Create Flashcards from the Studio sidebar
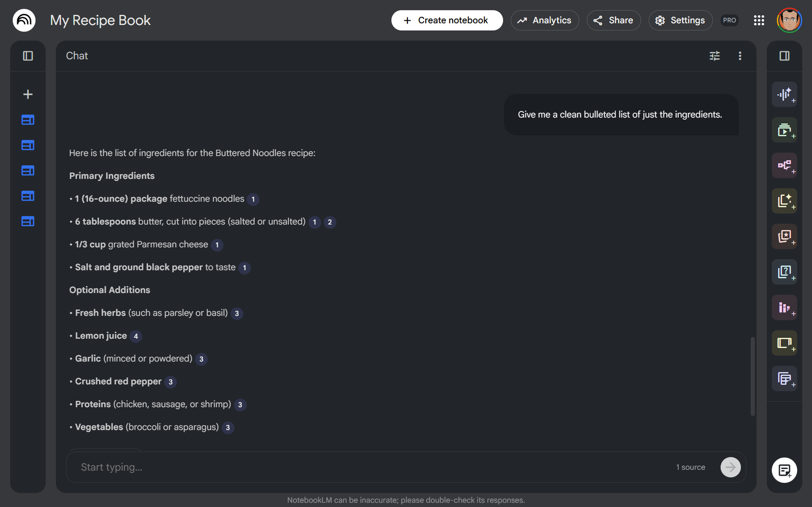Image resolution: width=812 pixels, height=507 pixels. click(x=784, y=237)
